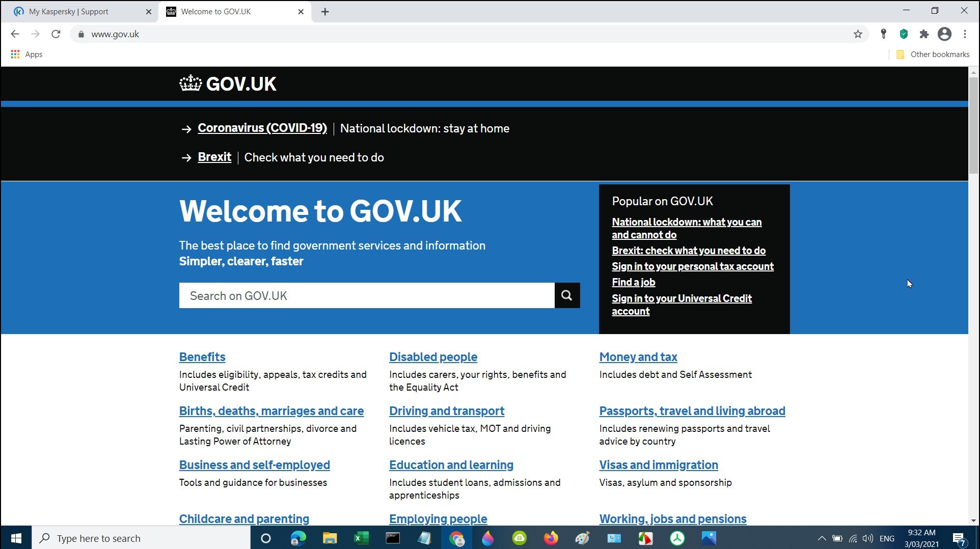Open the Benefits category
The width and height of the screenshot is (980, 549).
202,357
